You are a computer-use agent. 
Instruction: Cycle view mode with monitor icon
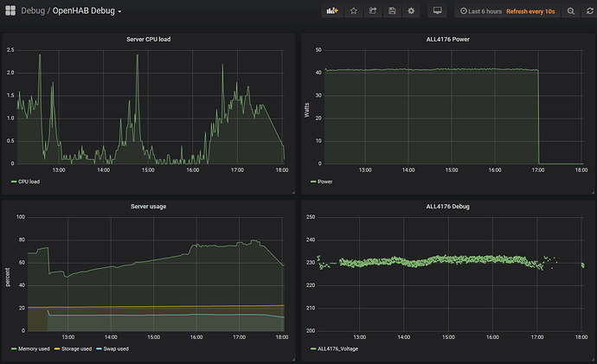tap(438, 11)
